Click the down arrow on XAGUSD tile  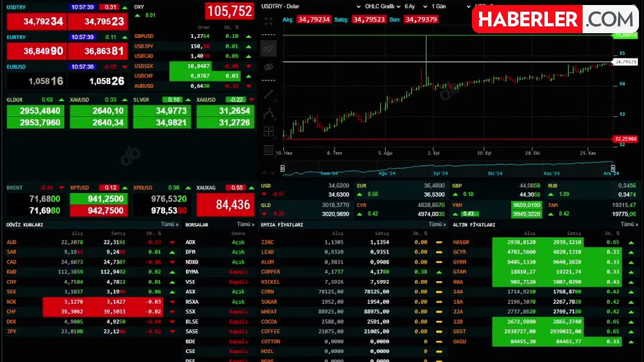[251, 100]
